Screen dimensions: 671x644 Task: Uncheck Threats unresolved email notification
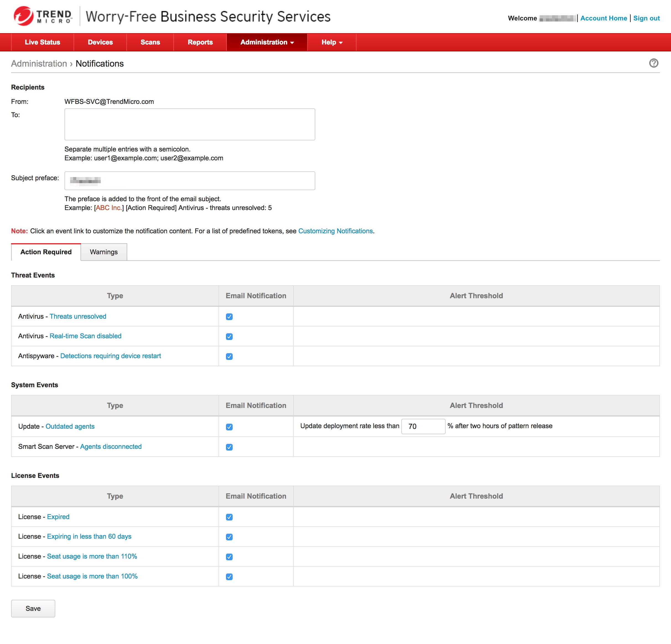229,317
